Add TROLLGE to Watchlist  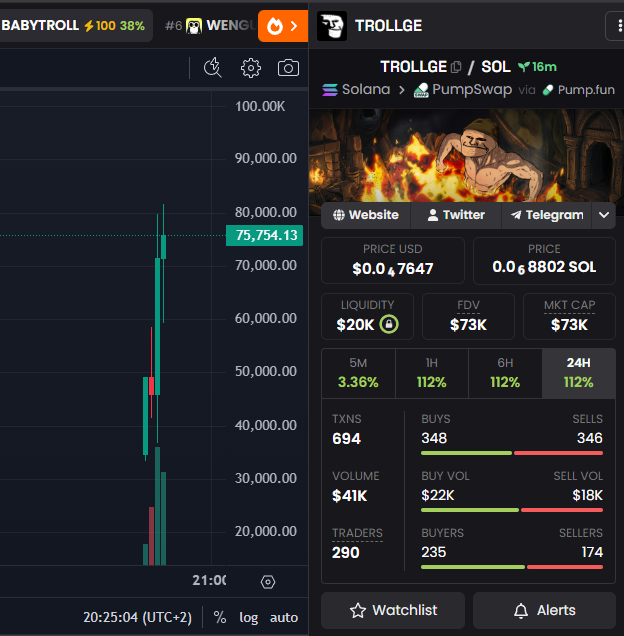pos(393,610)
